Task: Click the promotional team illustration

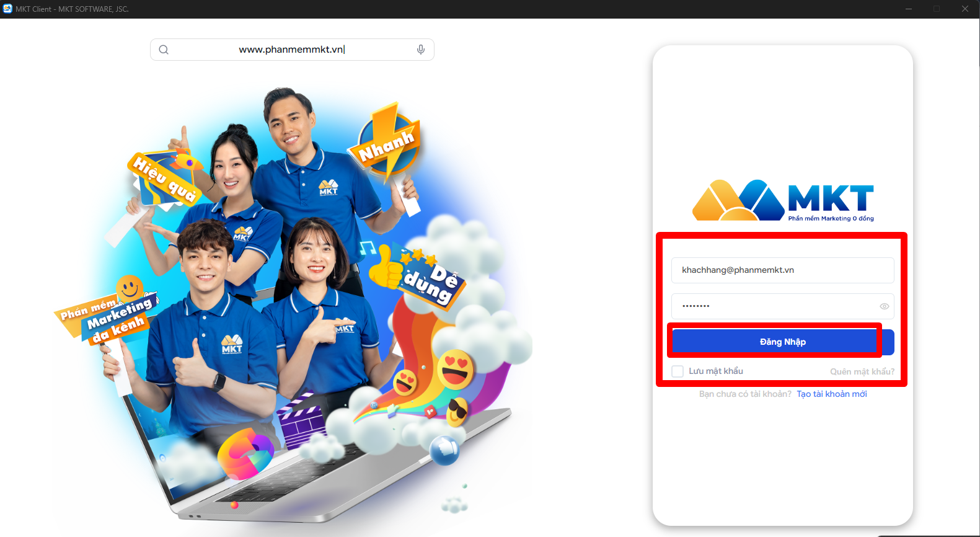Action: 291,304
